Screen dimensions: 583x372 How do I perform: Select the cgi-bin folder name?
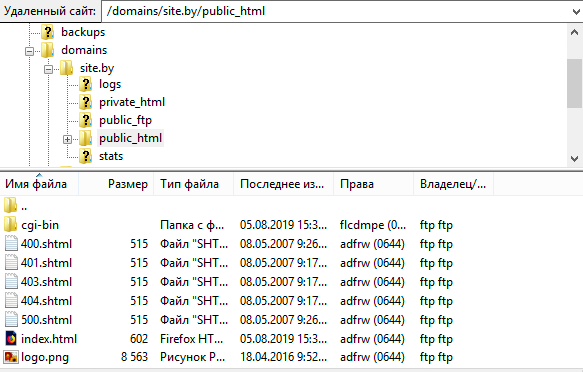40,225
